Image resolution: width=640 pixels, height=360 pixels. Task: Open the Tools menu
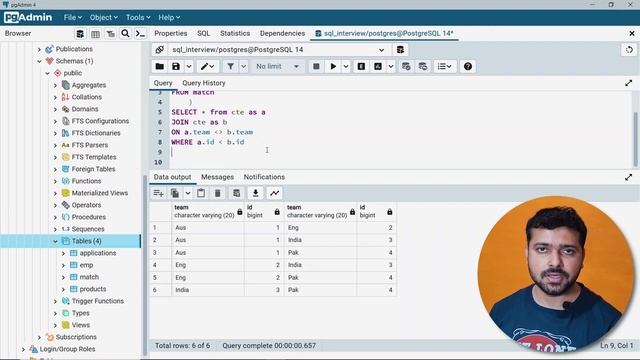click(x=138, y=18)
